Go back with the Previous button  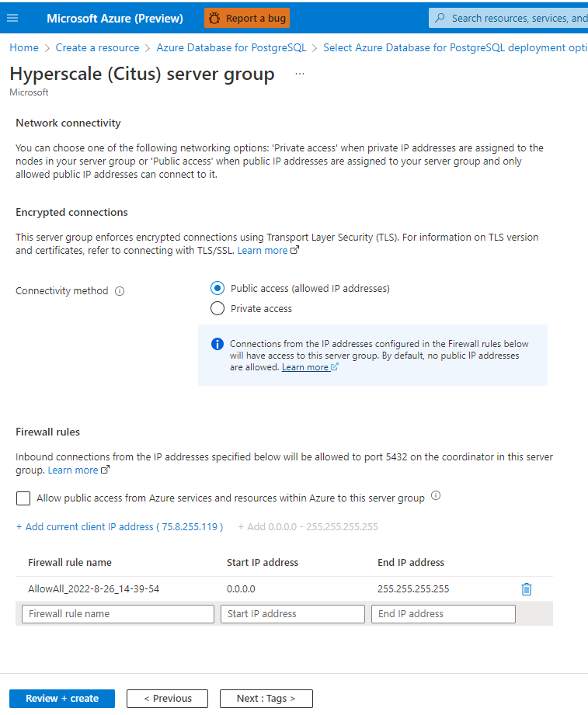[x=168, y=699]
